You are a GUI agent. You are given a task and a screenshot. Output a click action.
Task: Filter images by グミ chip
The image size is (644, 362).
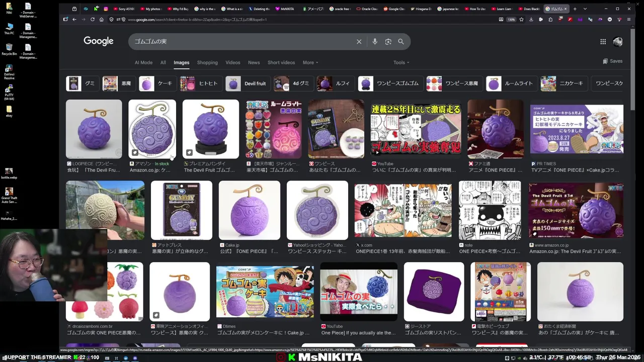click(x=82, y=83)
